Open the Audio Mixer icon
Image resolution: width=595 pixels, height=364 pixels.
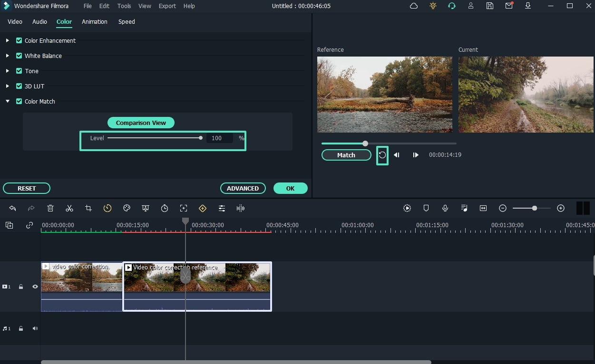click(464, 208)
